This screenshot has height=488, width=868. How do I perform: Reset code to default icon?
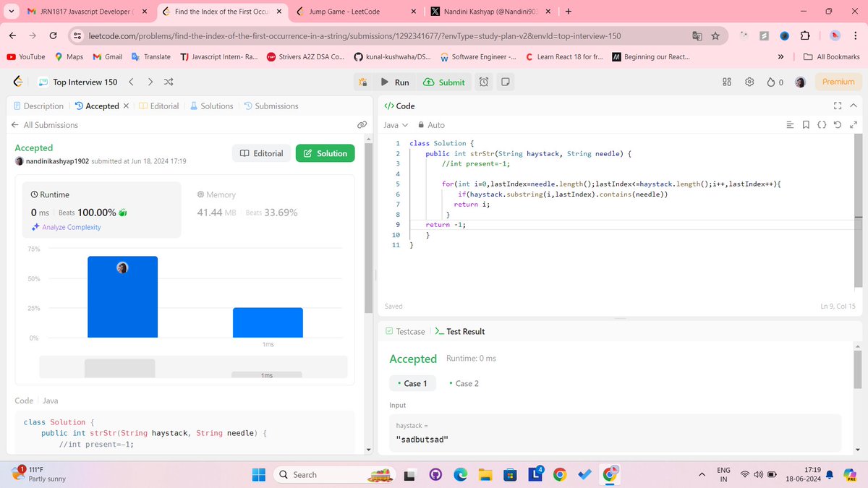[x=838, y=125]
